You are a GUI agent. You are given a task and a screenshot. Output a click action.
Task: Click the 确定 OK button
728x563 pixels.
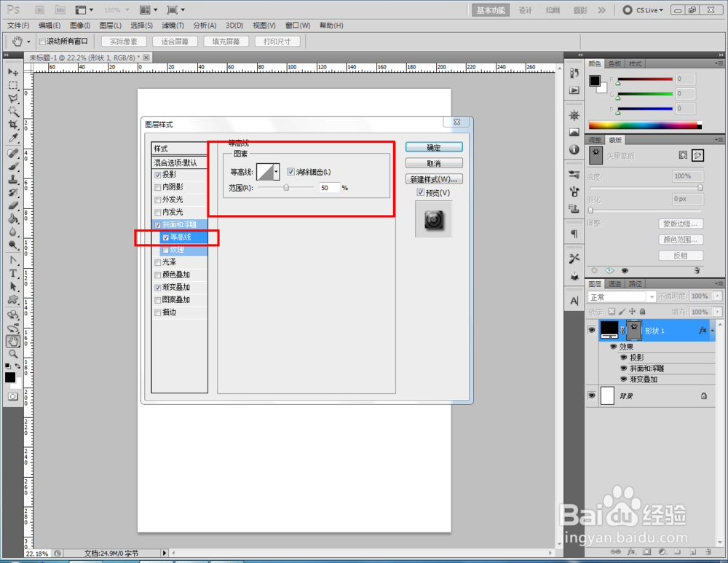click(434, 147)
